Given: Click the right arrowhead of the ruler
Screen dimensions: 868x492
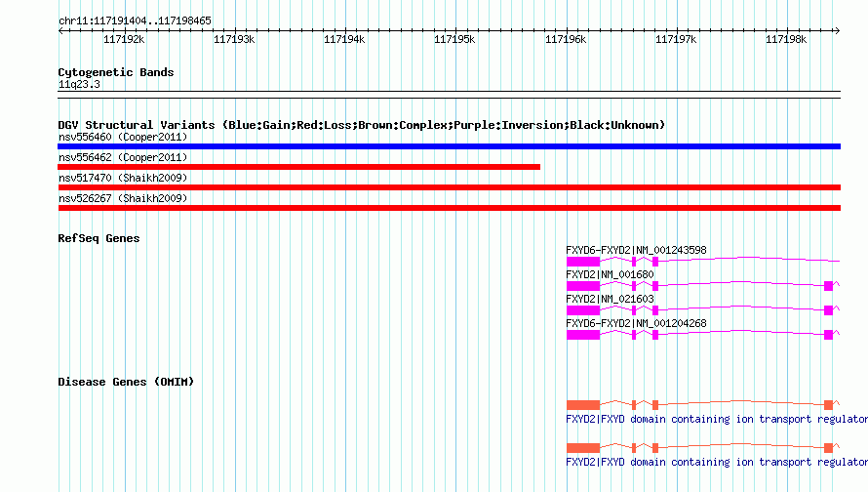Looking at the screenshot, I should [837, 30].
